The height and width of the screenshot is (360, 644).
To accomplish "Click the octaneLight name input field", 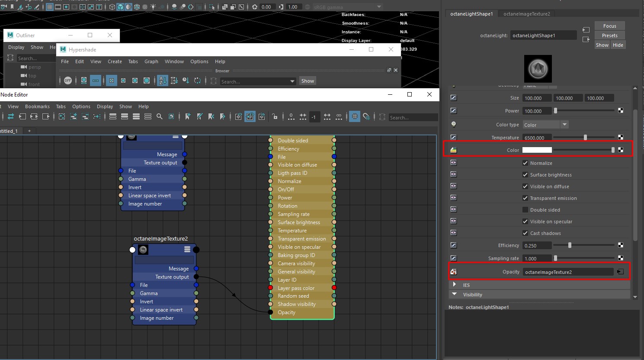I will coord(544,35).
